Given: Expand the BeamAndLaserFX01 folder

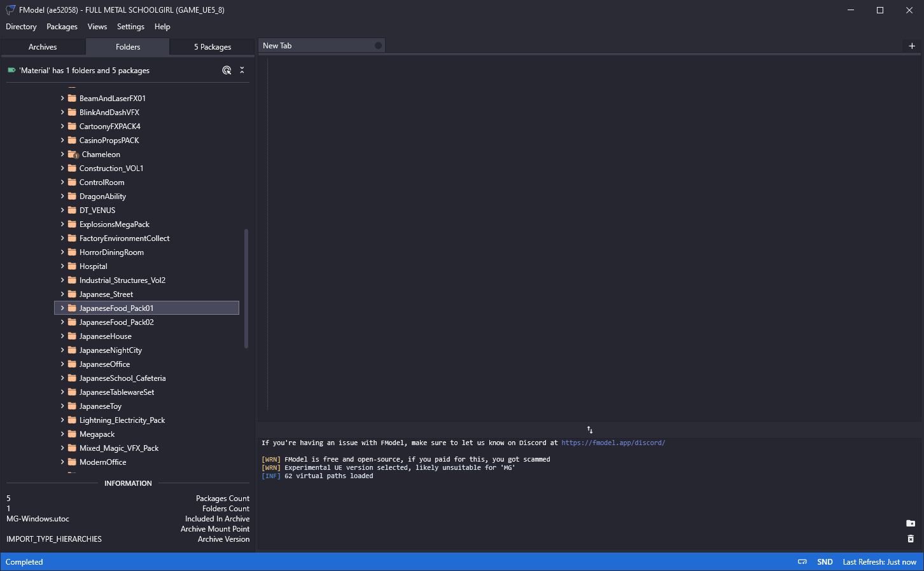Looking at the screenshot, I should (62, 99).
